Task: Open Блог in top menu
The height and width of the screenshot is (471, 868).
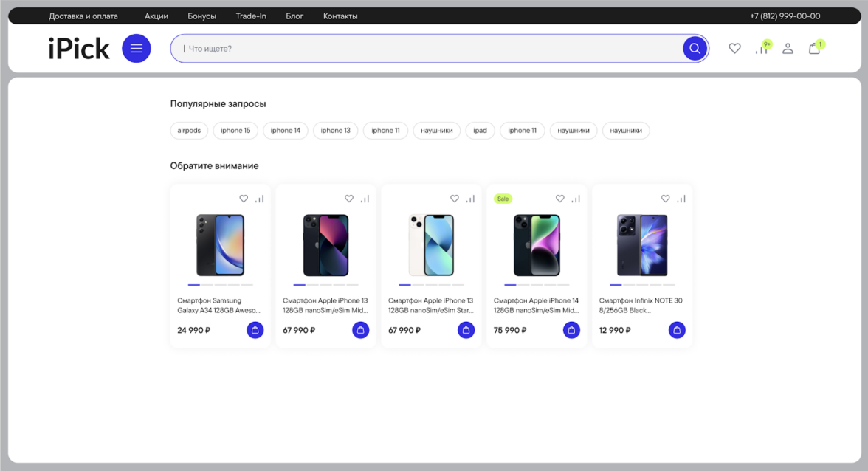Action: tap(294, 16)
